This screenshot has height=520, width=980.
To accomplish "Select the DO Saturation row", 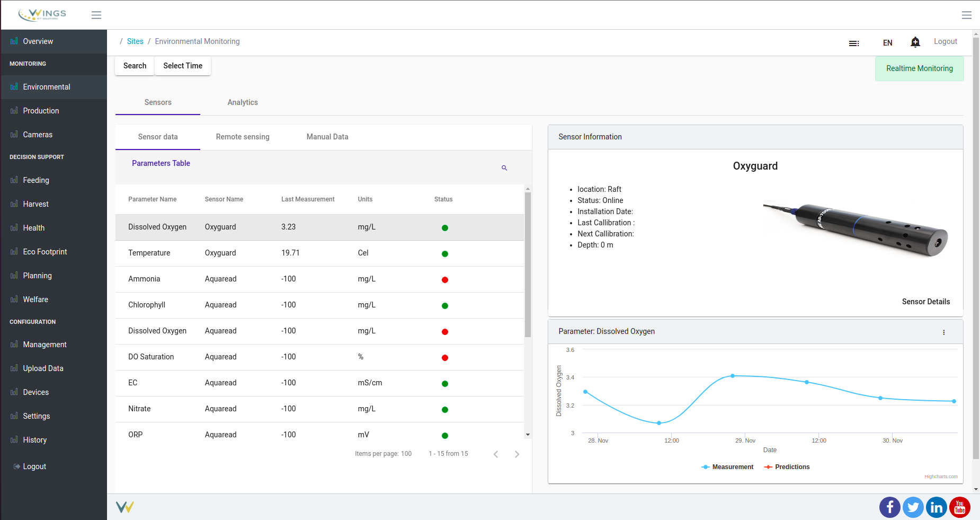I will coord(320,357).
